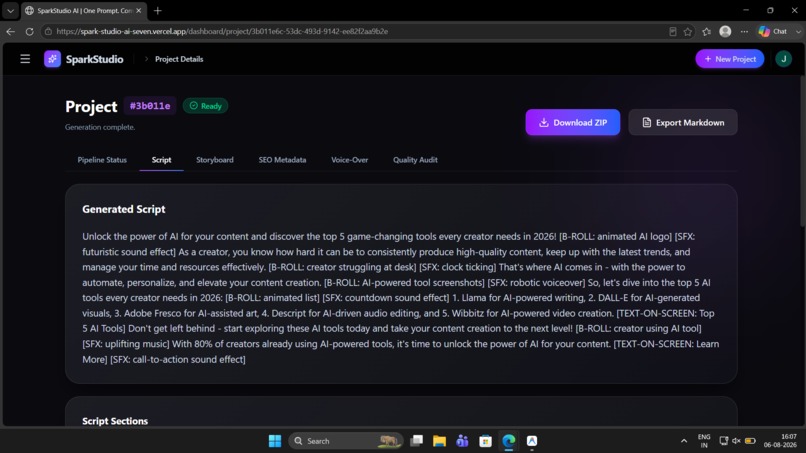This screenshot has height=453, width=806.
Task: Open the Copilot Chat button
Action: 773,31
